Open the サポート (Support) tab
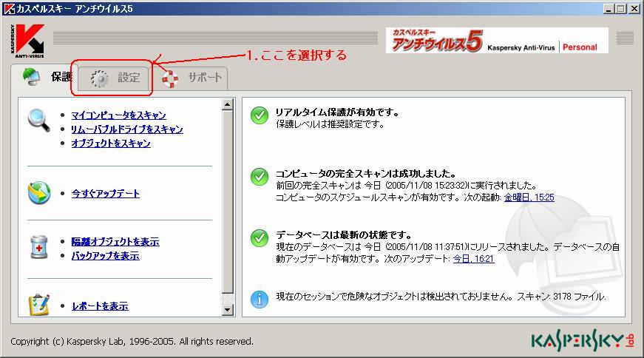The image size is (644, 358). pos(189,78)
